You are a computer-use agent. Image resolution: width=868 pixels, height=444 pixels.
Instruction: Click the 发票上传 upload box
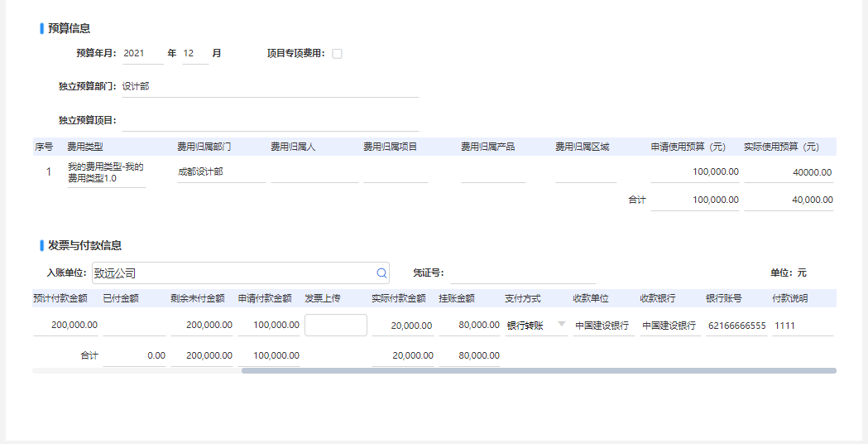(x=335, y=325)
